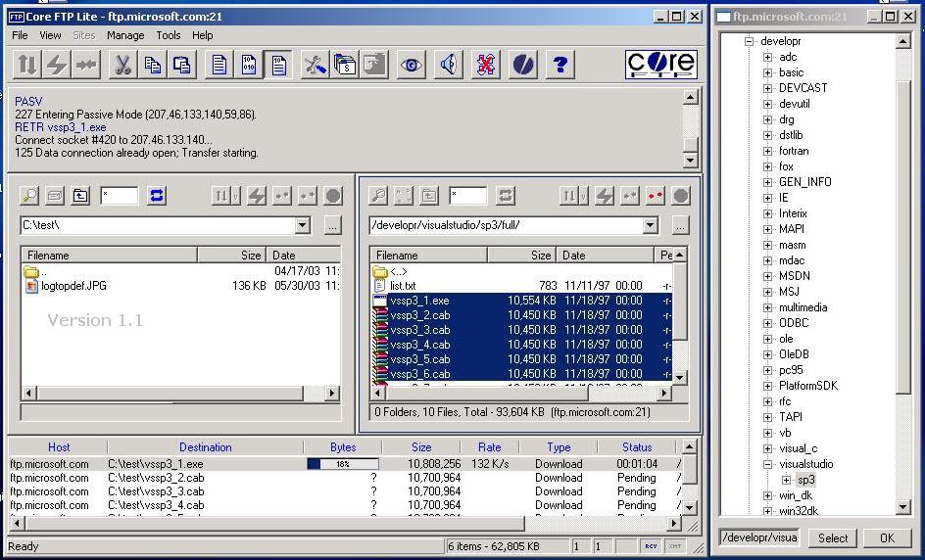Open the remote path /developr/visualstudio/sp3/full/ dropdown
Viewport: 925px width, 560px height.
pos(650,225)
